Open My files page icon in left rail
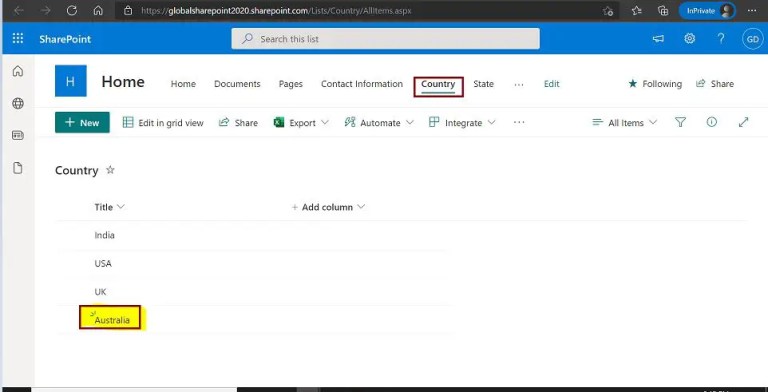The width and height of the screenshot is (768, 392). (18, 169)
